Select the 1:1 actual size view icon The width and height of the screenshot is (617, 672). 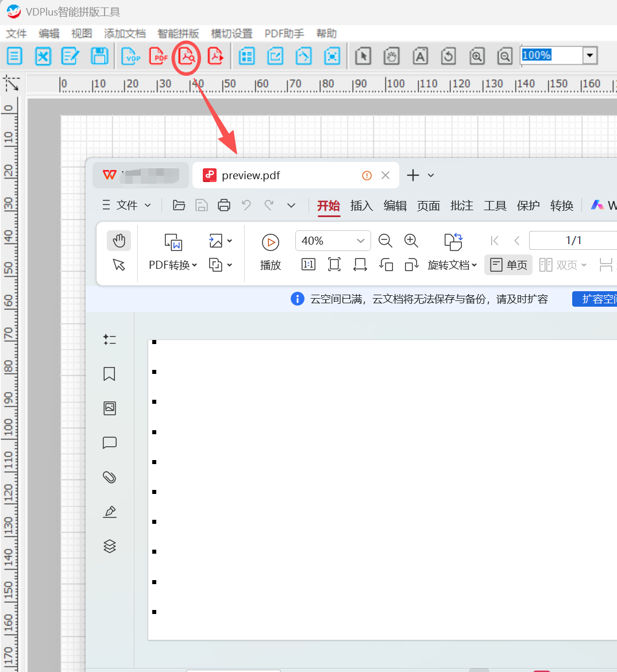pos(308,264)
